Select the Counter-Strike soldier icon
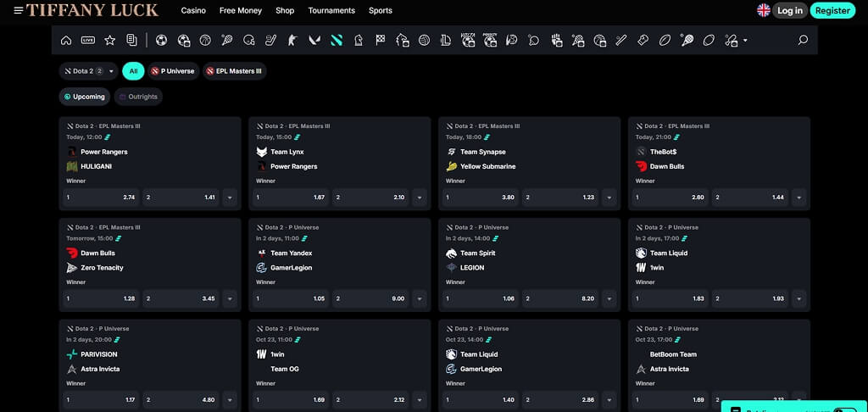The height and width of the screenshot is (412, 868). click(292, 40)
